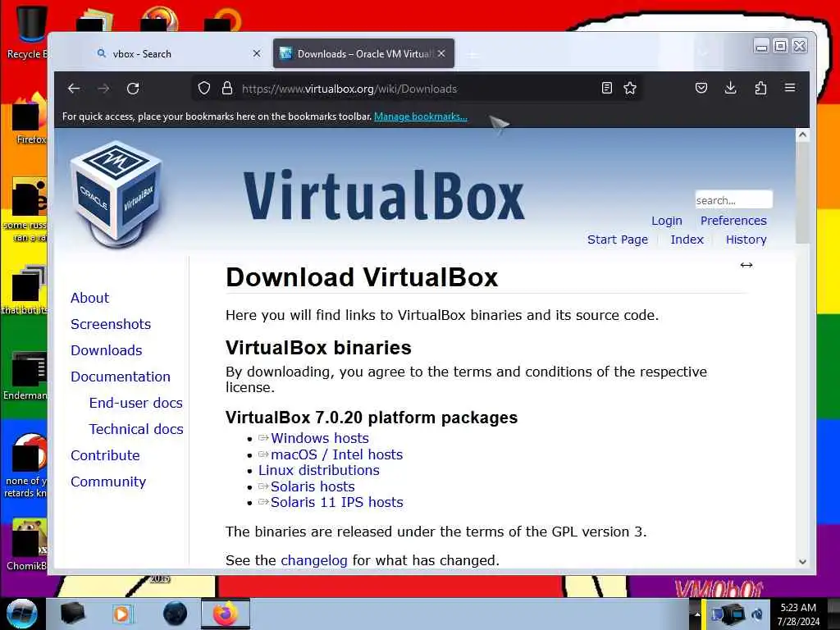Open the black box taskbar icon
Image resolution: width=840 pixels, height=630 pixels.
point(72,614)
